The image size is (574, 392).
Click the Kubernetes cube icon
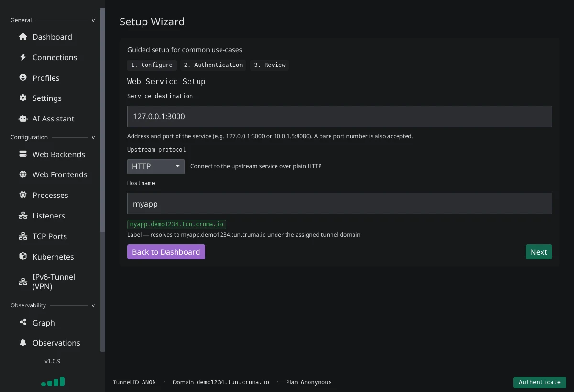[x=23, y=256]
